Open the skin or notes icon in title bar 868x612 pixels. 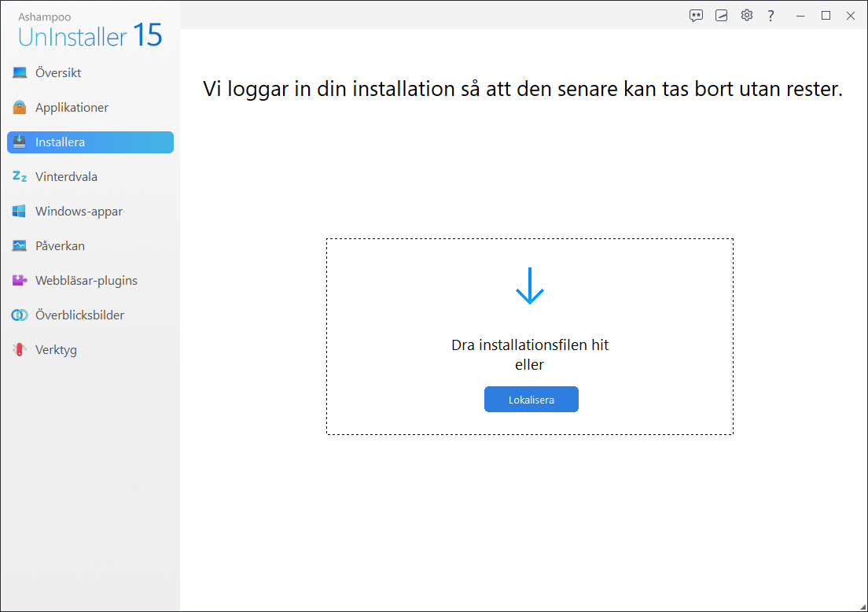pos(721,16)
